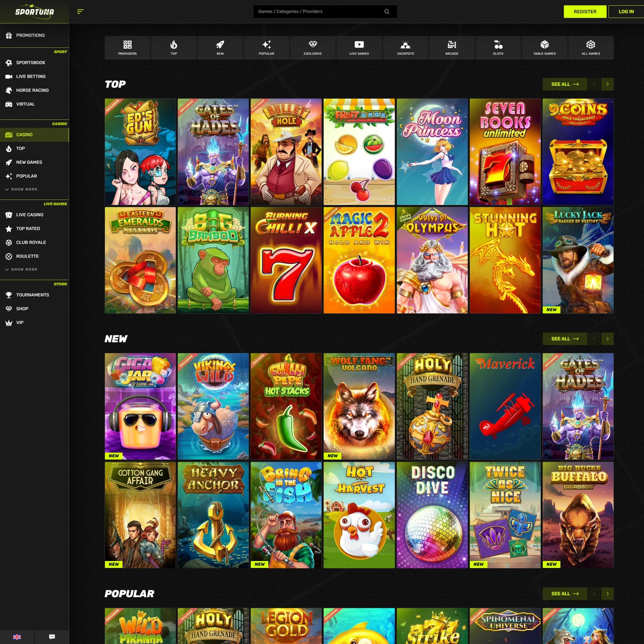Viewport: 644px width, 644px height.
Task: Open Bullet Hole game thumbnail
Action: pos(286,152)
